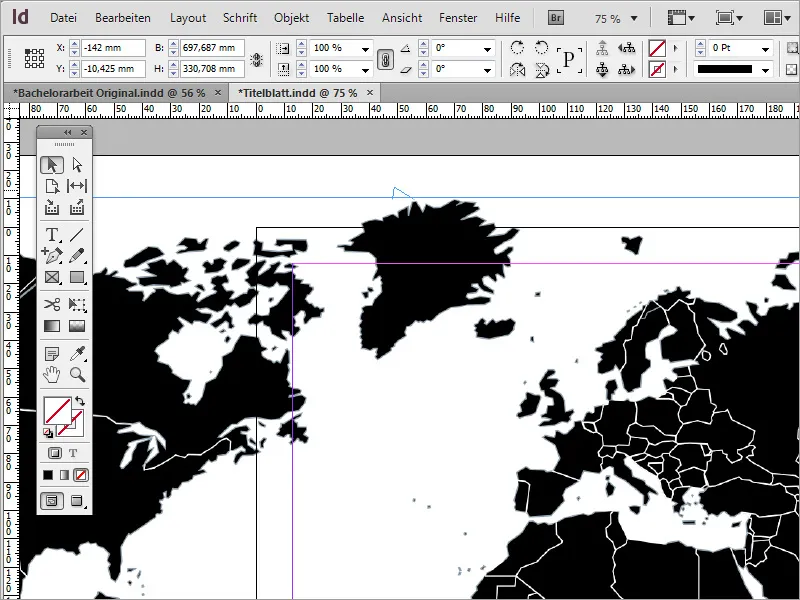The image size is (800, 600).
Task: Select the Gradient Swatch tool
Action: point(52,326)
